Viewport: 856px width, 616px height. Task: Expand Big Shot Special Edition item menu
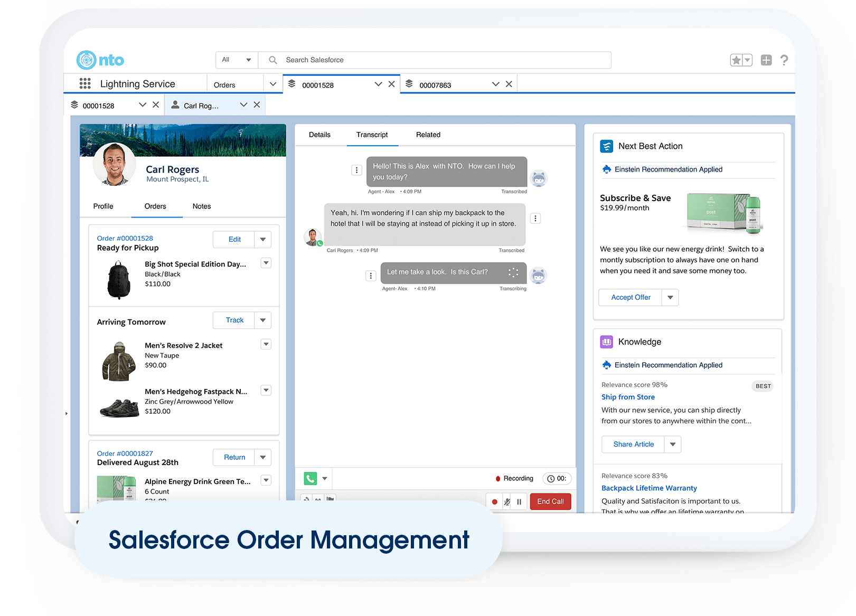click(x=266, y=263)
